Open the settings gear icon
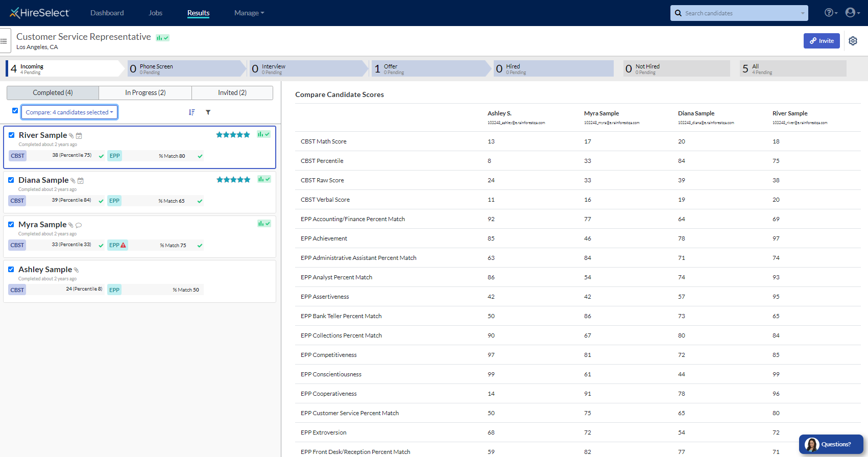This screenshot has height=457, width=868. pyautogui.click(x=853, y=41)
